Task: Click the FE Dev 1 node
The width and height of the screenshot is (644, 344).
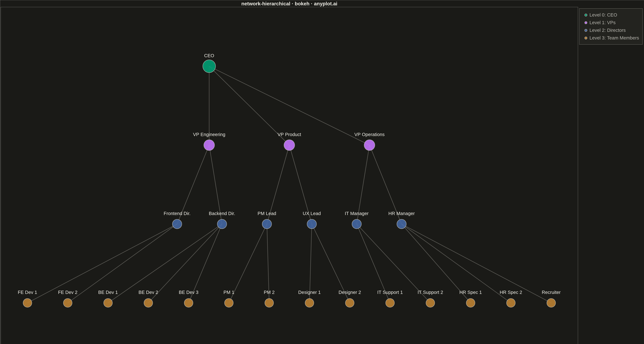Action: tap(28, 303)
